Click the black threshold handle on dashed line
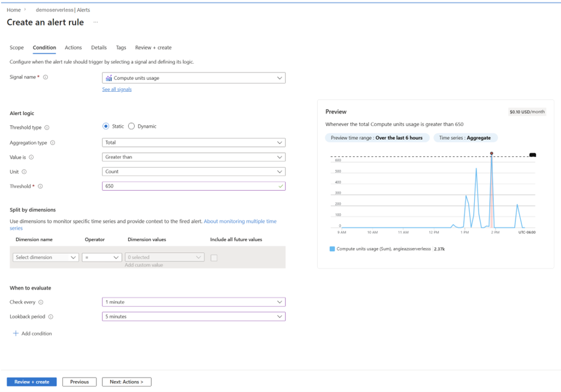The width and height of the screenshot is (561, 392). 533,155
